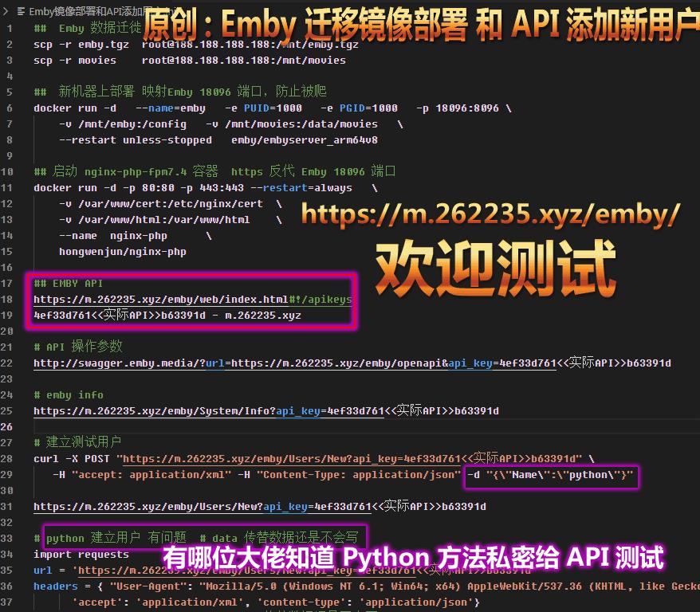This screenshot has height=612, width=700.
Task: Click '/mnt/movies:/data/movies' on line 7
Action: (x=301, y=124)
